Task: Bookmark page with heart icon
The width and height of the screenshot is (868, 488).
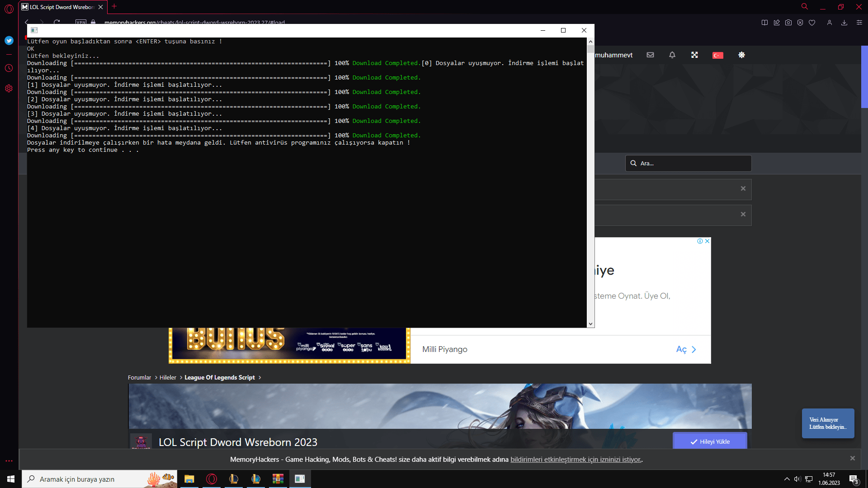Action: (812, 23)
